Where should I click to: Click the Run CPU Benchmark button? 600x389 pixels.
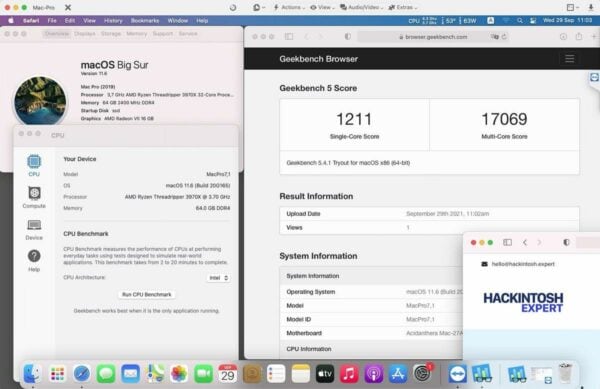(x=147, y=295)
